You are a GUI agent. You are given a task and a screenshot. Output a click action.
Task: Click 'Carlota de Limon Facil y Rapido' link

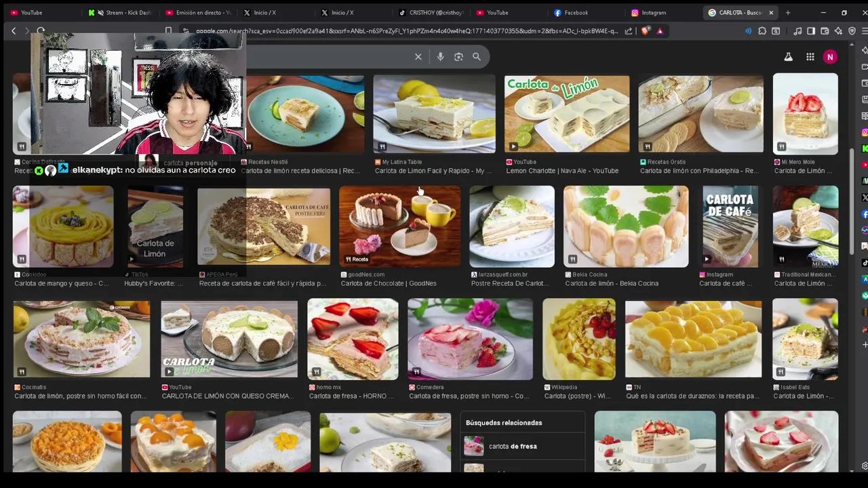click(433, 171)
